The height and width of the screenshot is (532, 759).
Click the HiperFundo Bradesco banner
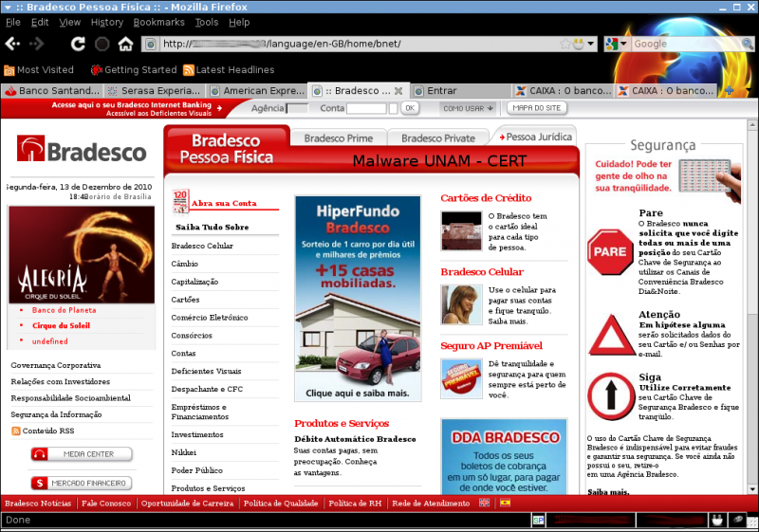359,299
